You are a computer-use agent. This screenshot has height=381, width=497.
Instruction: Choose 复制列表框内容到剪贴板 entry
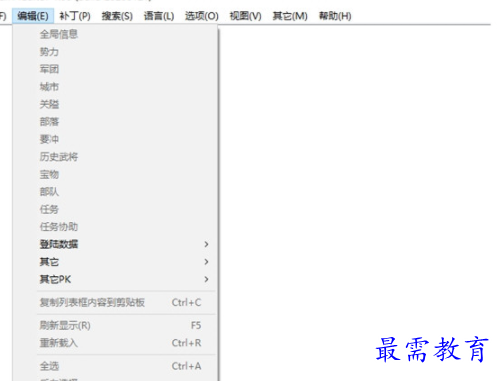(x=115, y=303)
